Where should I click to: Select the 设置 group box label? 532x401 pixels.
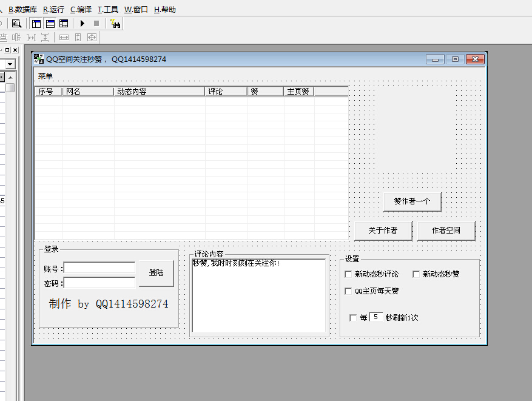(352, 259)
